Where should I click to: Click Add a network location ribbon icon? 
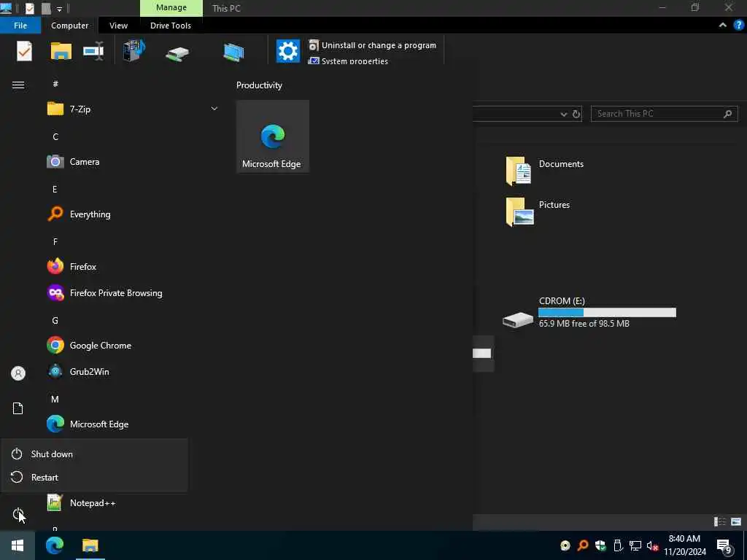point(233,52)
